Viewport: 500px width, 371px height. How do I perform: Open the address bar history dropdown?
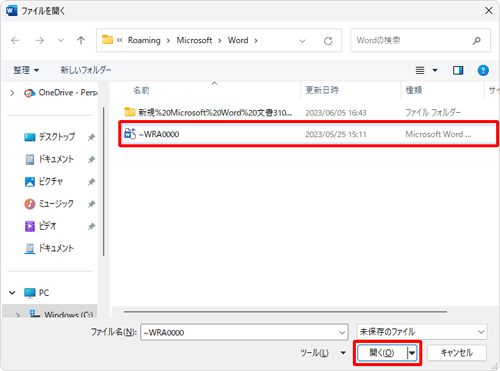pos(302,41)
